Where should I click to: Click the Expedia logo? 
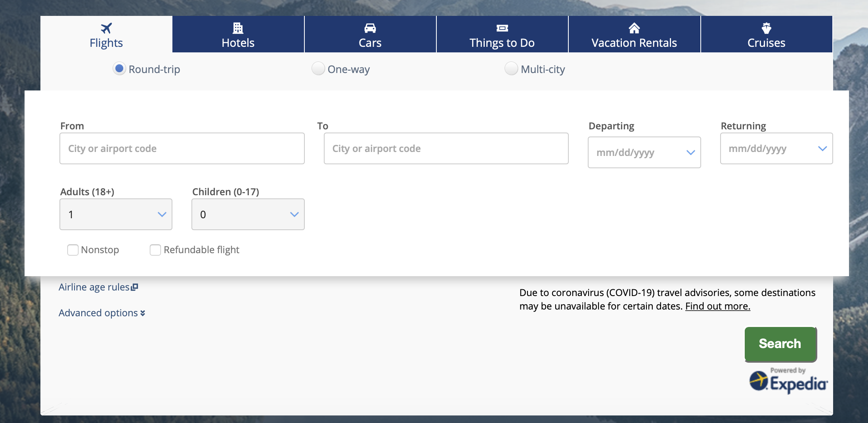click(x=788, y=381)
